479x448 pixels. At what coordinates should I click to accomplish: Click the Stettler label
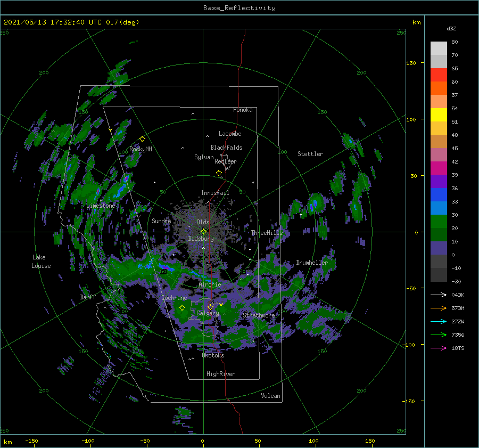[x=310, y=154]
